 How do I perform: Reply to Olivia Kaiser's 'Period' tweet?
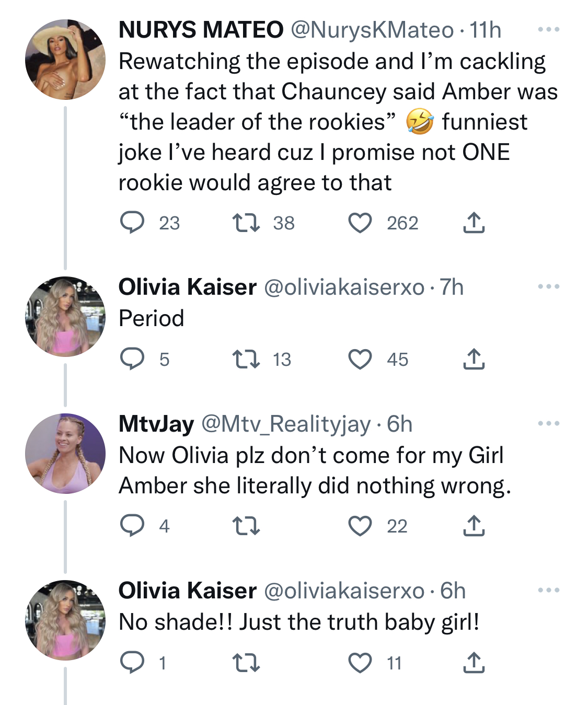132,360
